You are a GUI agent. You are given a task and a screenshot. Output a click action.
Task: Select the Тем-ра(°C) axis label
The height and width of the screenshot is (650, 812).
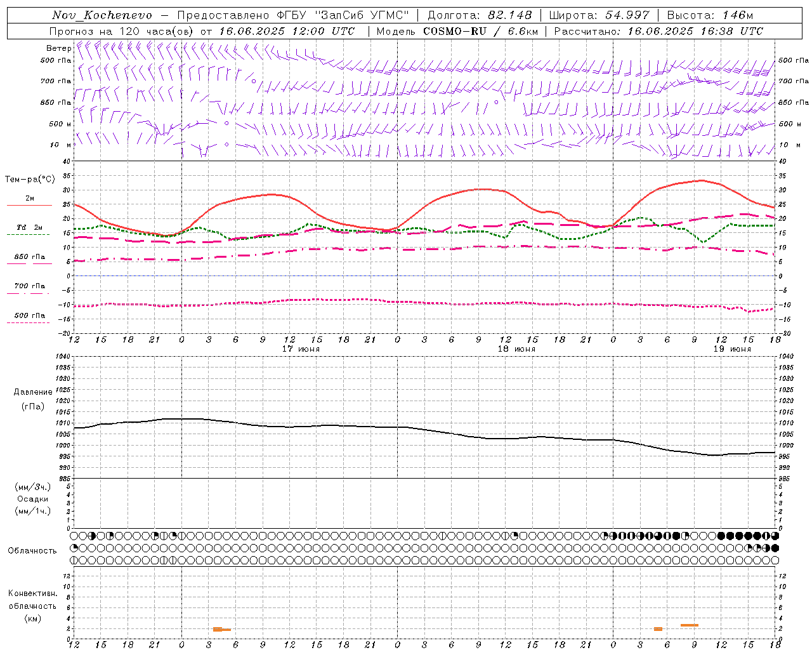[x=30, y=180]
